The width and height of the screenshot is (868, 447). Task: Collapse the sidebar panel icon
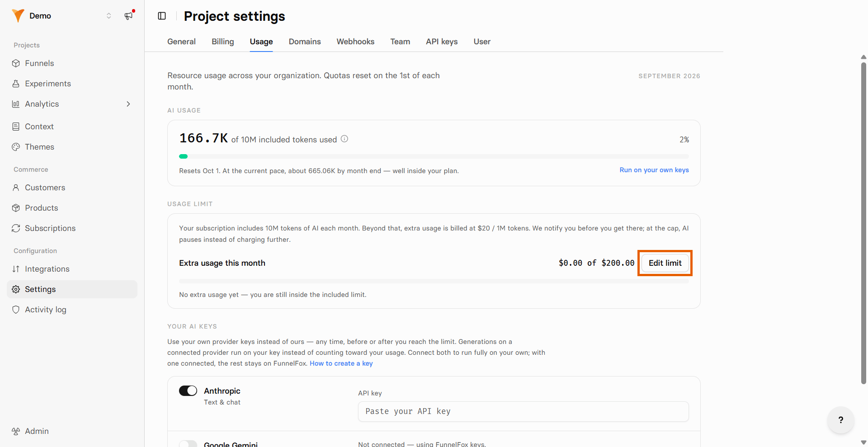(162, 16)
